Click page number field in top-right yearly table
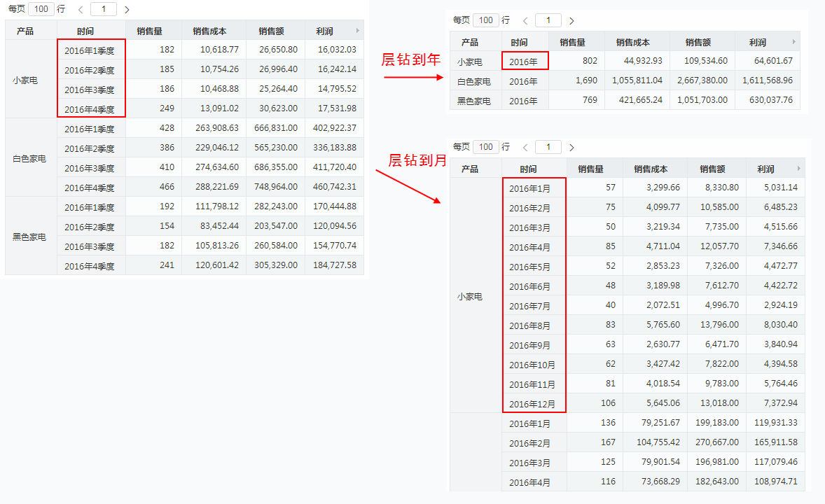825x504 pixels. [x=548, y=21]
